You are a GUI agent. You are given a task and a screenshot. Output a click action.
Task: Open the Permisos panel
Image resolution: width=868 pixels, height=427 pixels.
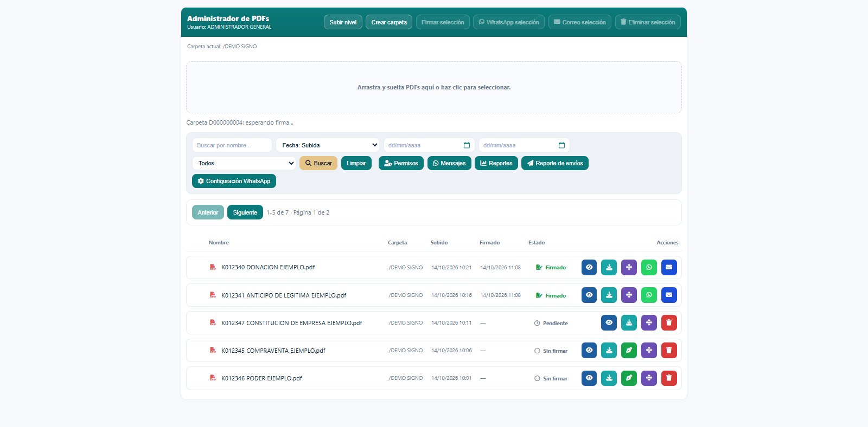click(401, 163)
